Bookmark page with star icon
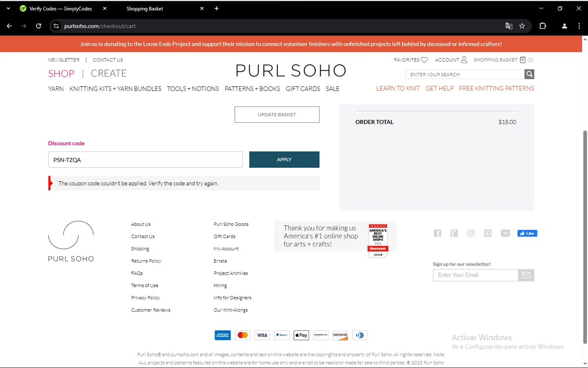 522,26
